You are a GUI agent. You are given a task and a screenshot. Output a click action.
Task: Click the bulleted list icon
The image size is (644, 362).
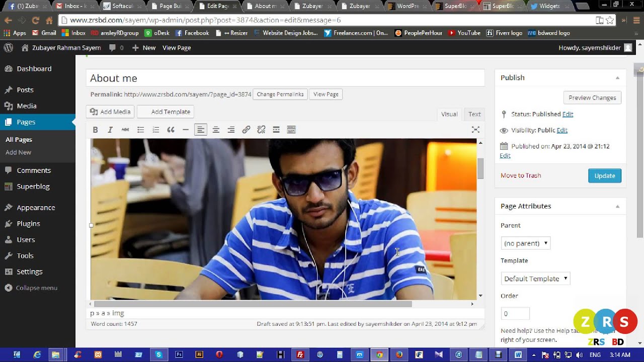pyautogui.click(x=140, y=130)
